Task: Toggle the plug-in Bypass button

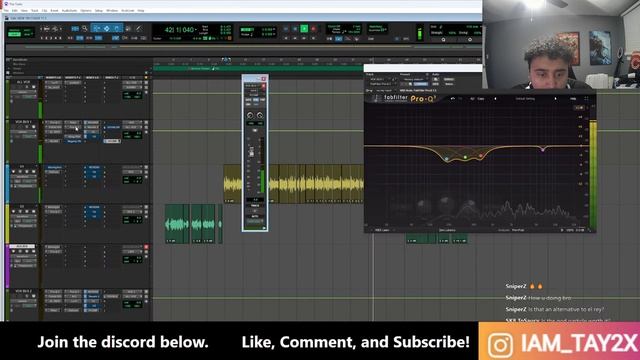Action: (x=449, y=79)
